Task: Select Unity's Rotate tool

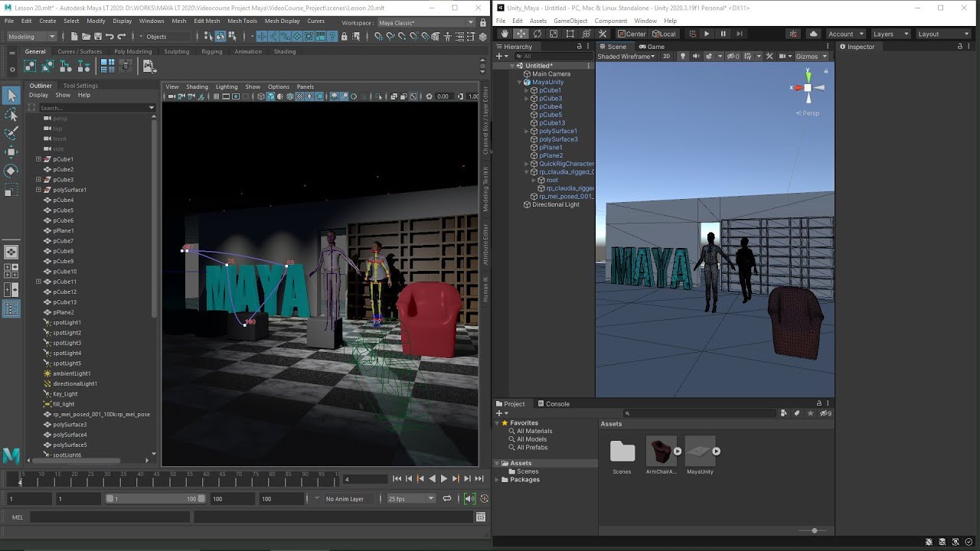Action: (537, 34)
